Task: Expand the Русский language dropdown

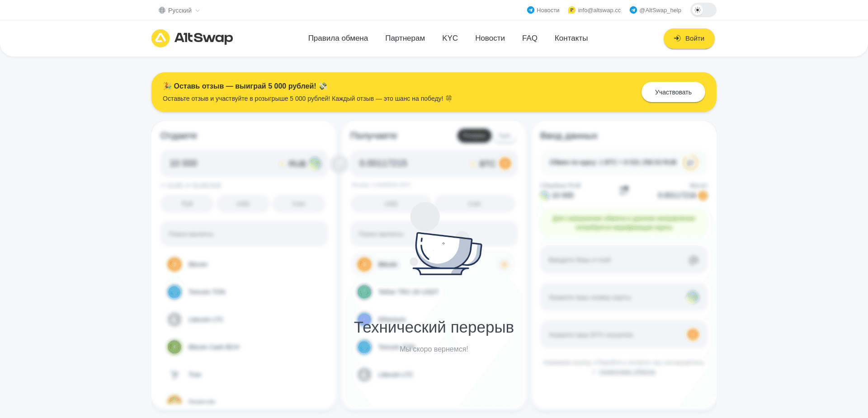Action: point(179,10)
